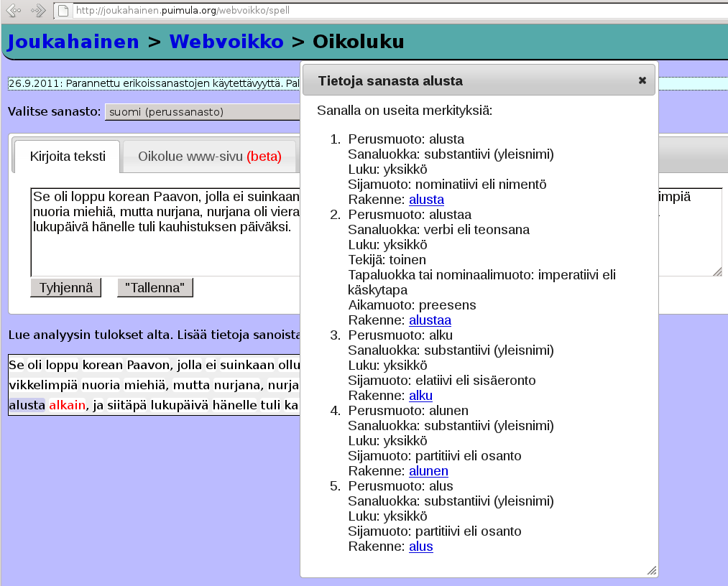Click the word korean in analysis results

tap(102, 365)
